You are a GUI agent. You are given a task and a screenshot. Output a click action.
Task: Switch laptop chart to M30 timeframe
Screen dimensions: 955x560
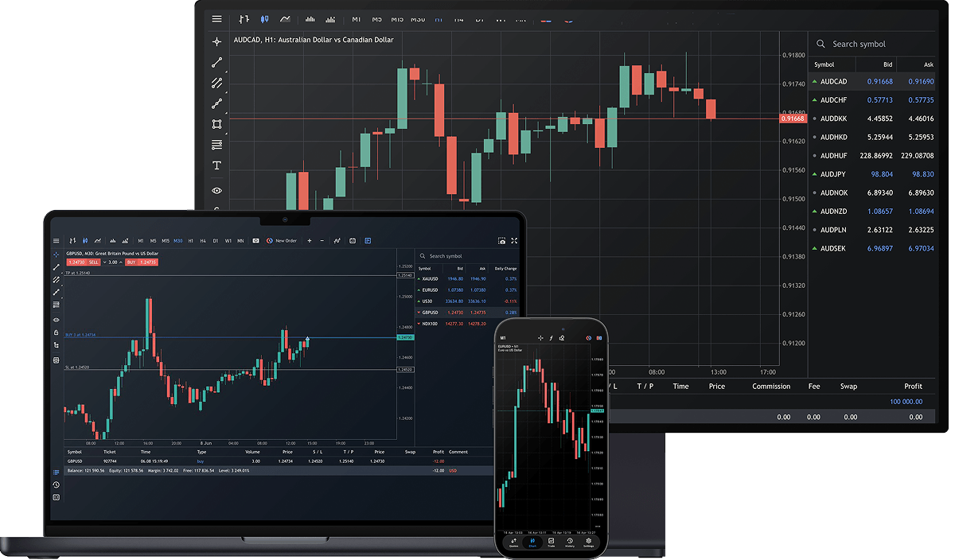point(178,240)
